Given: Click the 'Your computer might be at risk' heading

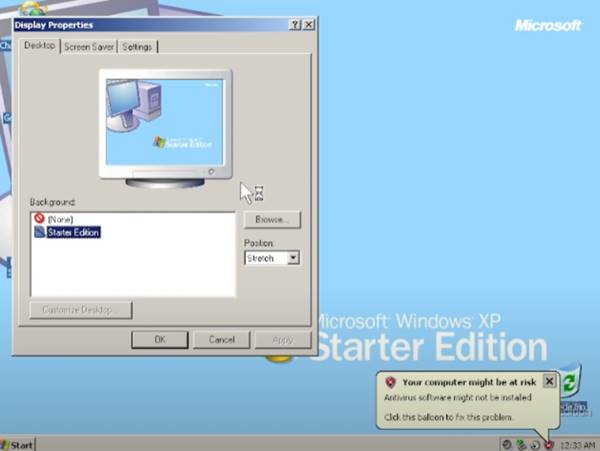Looking at the screenshot, I should pyautogui.click(x=469, y=382).
